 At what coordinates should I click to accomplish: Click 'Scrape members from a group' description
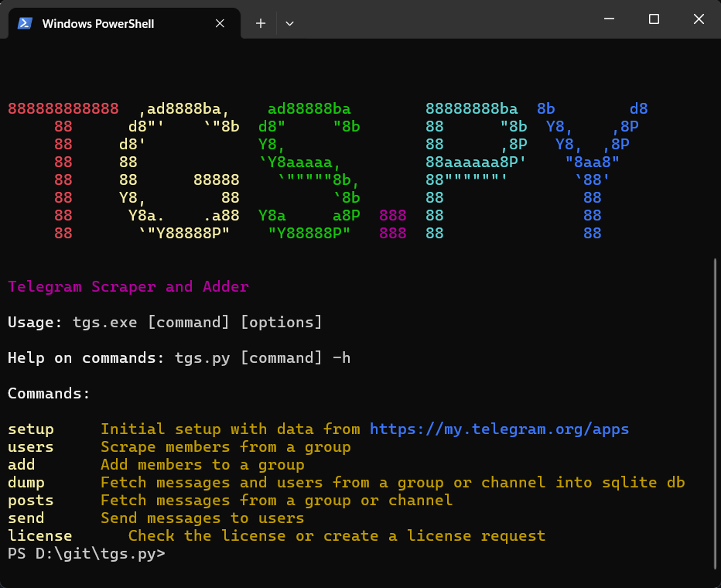226,447
